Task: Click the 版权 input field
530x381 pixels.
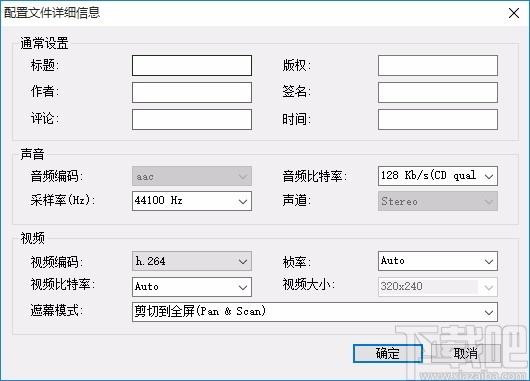Action: (x=438, y=66)
